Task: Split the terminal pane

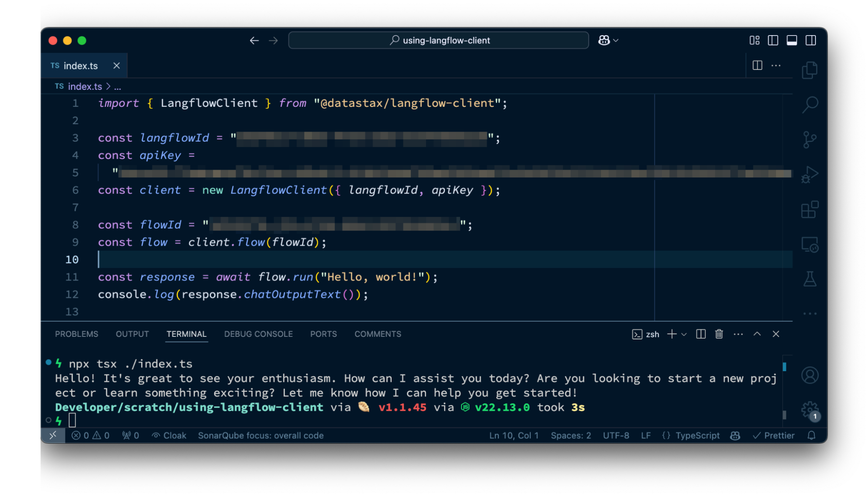Action: pyautogui.click(x=700, y=334)
